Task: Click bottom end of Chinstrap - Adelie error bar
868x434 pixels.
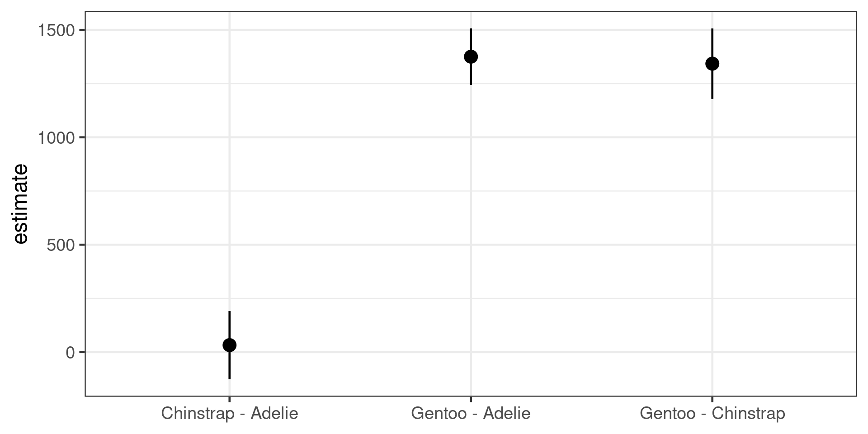Action: (x=230, y=378)
